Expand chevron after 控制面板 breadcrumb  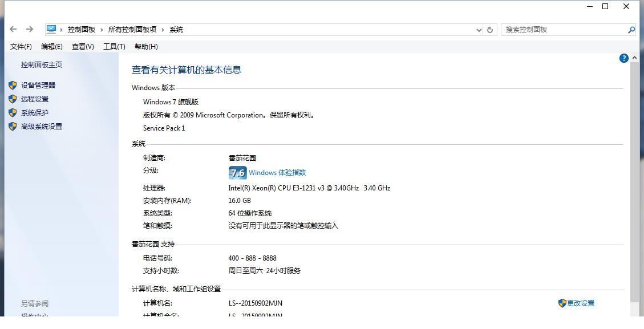[x=102, y=30]
